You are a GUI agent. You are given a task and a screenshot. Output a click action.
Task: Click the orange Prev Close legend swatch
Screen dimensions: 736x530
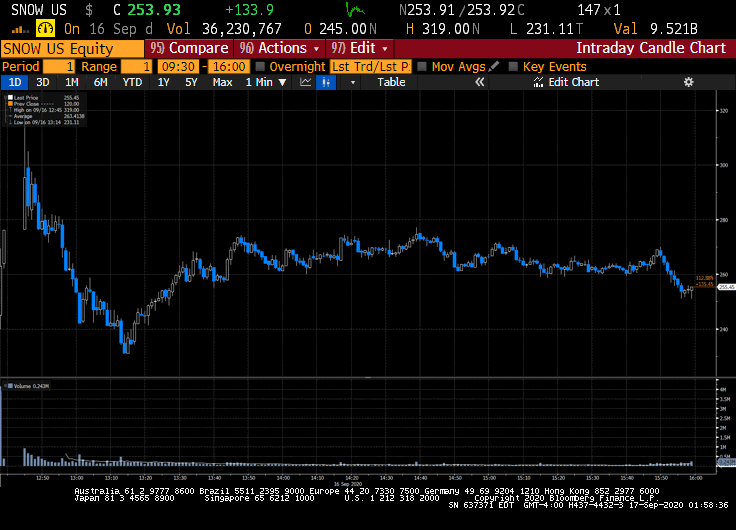pyautogui.click(x=10, y=104)
